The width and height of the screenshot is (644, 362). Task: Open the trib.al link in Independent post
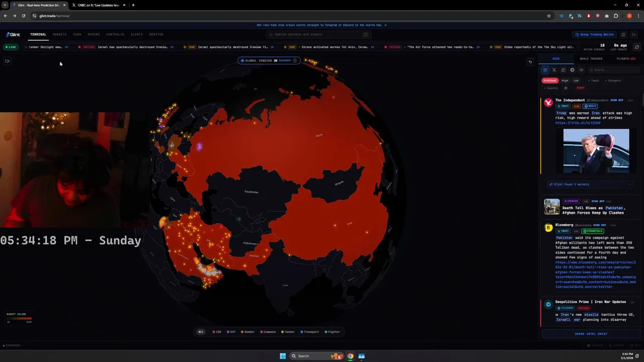click(x=578, y=123)
